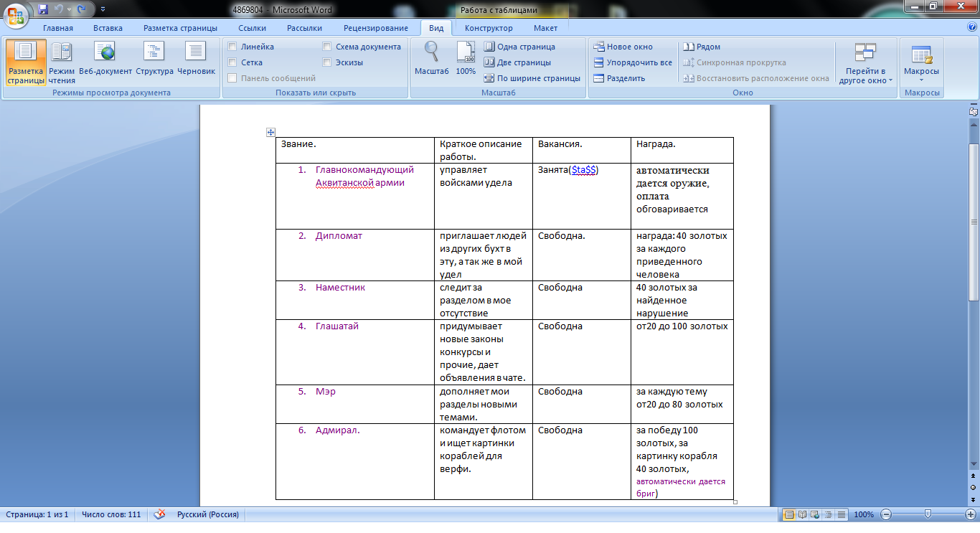Click Награда. header cell

pos(682,150)
